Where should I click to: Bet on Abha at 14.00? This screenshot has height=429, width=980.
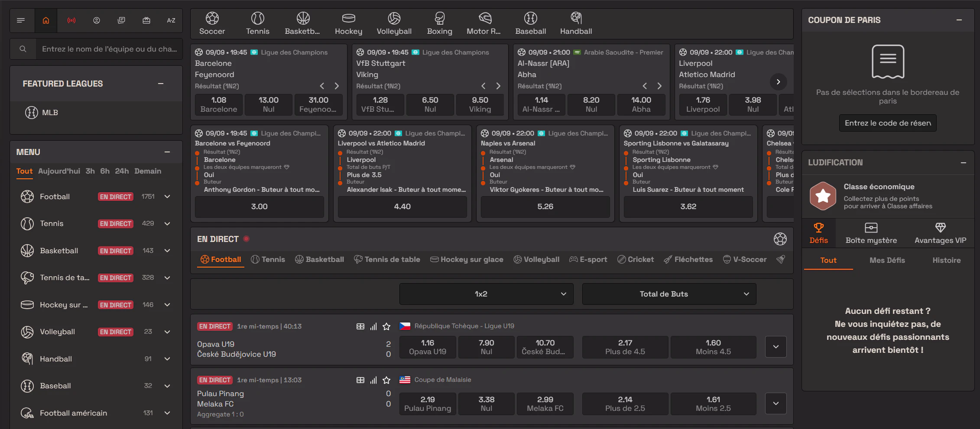pos(641,105)
